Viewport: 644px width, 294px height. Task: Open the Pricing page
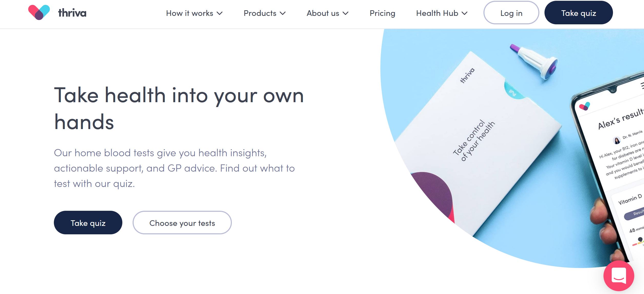(382, 13)
